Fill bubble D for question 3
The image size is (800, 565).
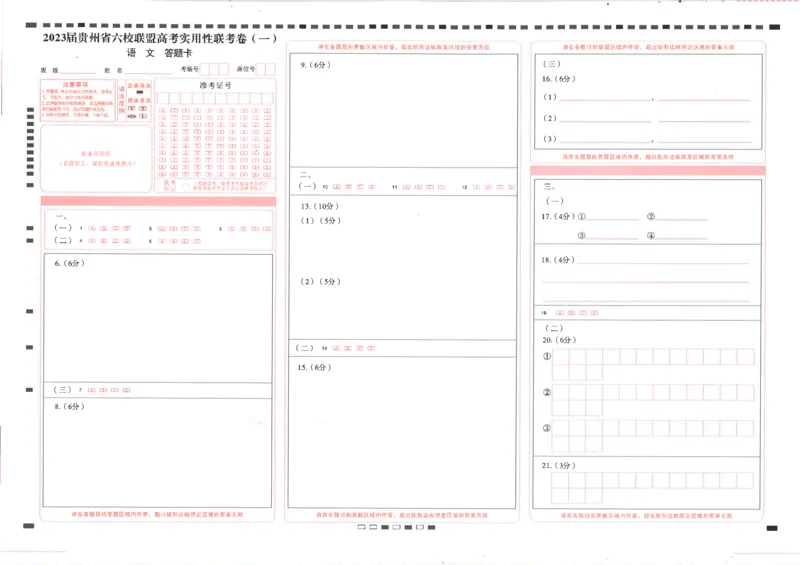(x=267, y=229)
